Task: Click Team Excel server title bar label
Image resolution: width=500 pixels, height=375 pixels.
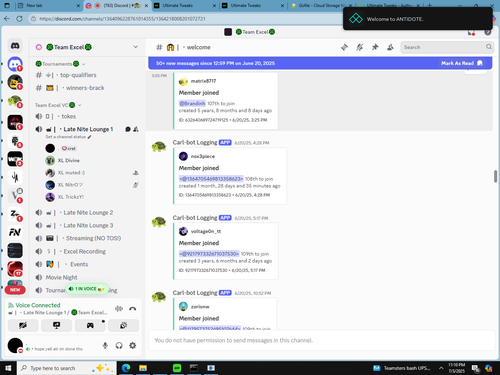Action: pyautogui.click(x=255, y=32)
